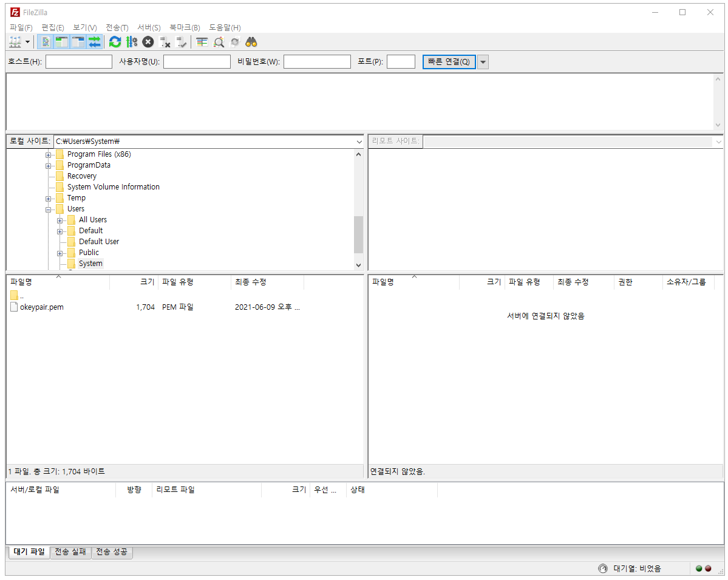
Task: Click the 포트(P) input field
Action: (401, 62)
